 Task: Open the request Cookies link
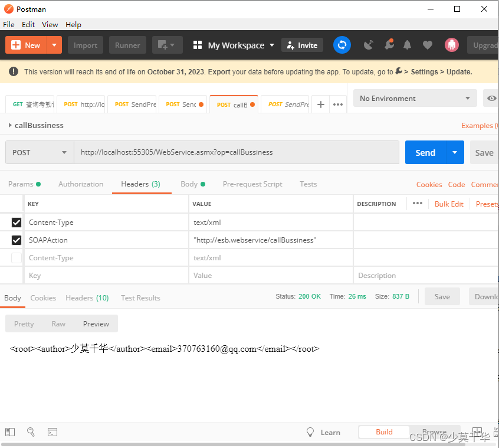coord(429,185)
